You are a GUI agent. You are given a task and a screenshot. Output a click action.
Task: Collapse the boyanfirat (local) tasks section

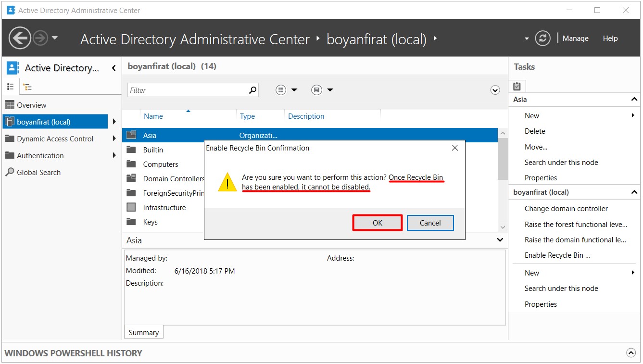(634, 192)
